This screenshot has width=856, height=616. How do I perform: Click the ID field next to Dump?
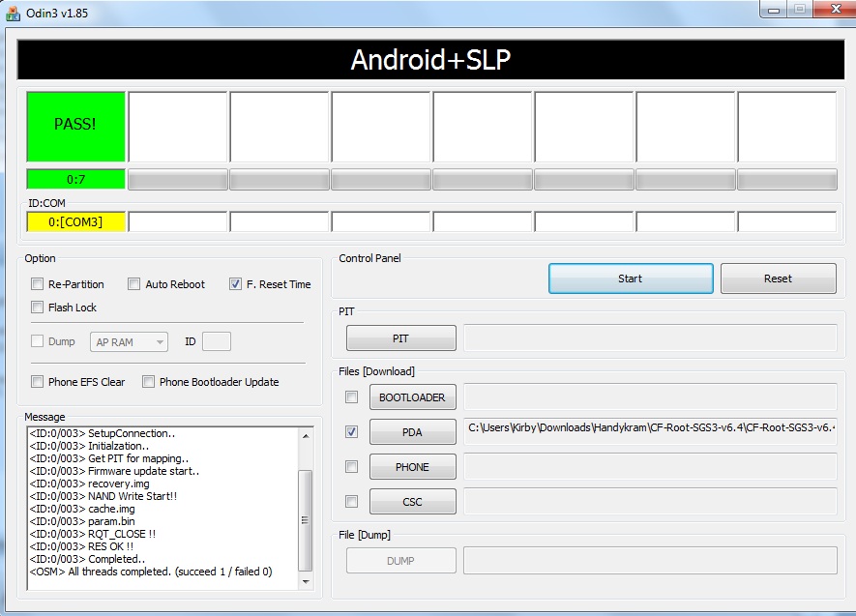click(217, 341)
